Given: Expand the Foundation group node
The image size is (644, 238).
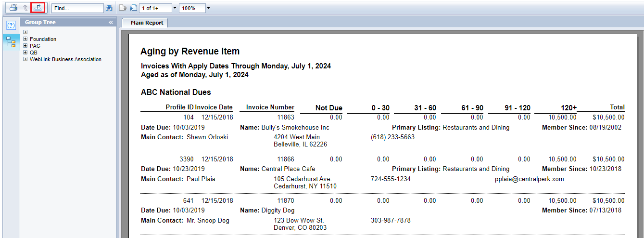Looking at the screenshot, I should point(25,39).
